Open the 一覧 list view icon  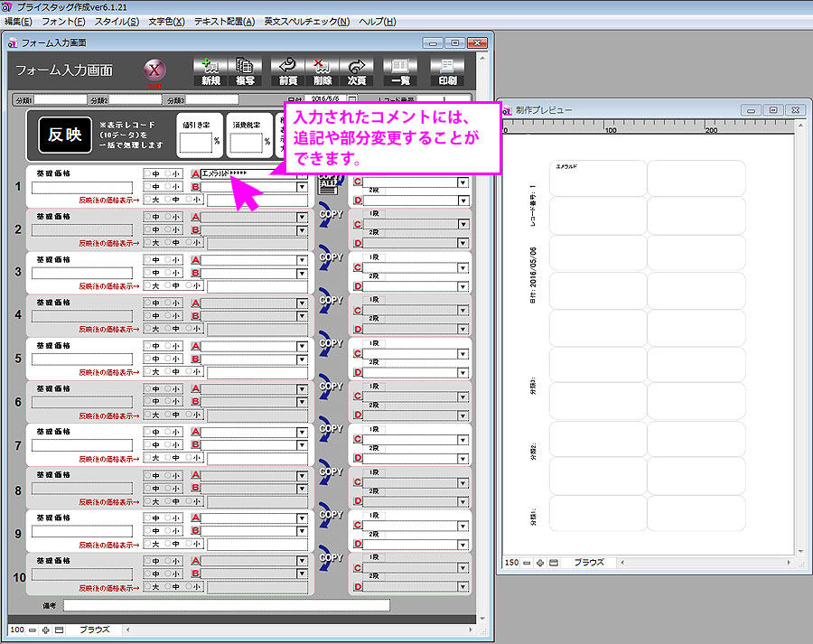point(400,71)
